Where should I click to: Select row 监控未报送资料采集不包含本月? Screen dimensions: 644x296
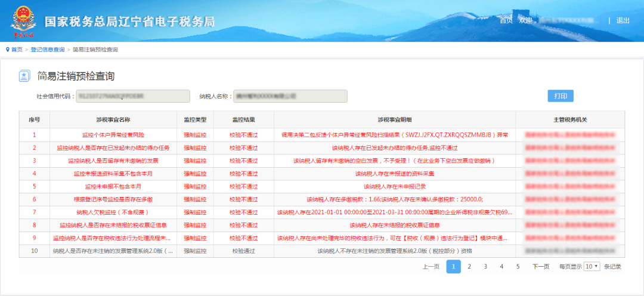[x=322, y=174]
